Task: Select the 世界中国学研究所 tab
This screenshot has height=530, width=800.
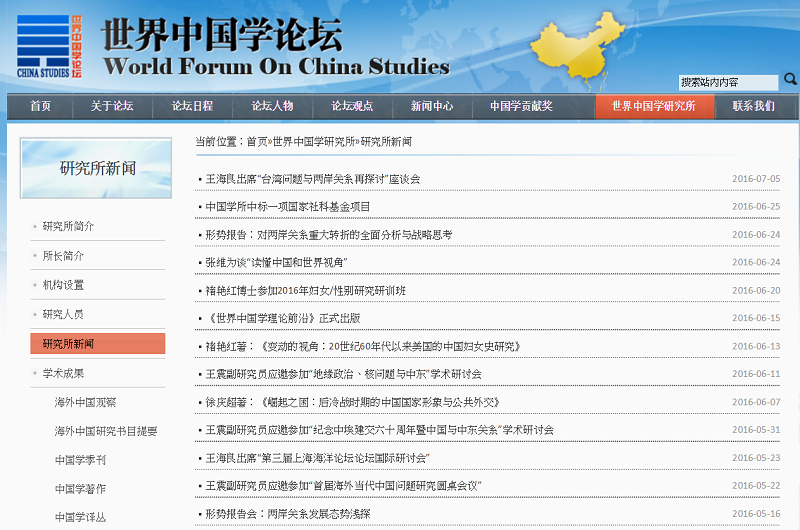Action: tap(655, 106)
